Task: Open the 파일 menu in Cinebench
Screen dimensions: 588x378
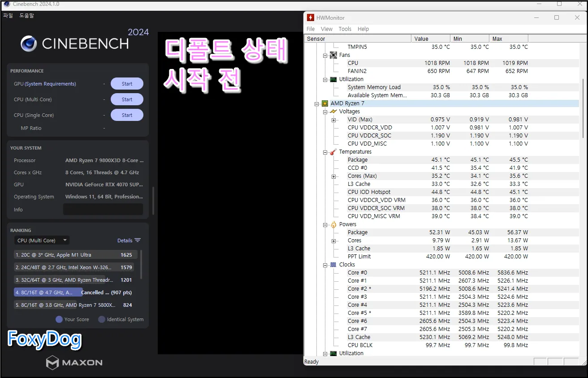Action: click(x=8, y=16)
